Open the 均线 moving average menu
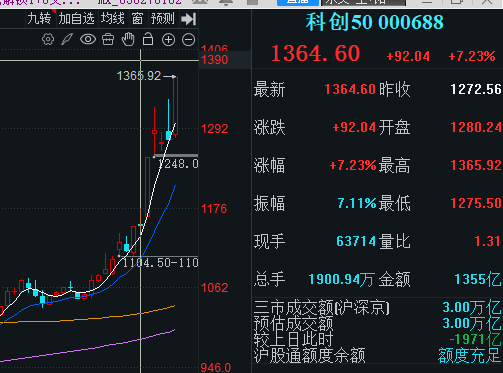This screenshot has height=373, width=503. 113,19
